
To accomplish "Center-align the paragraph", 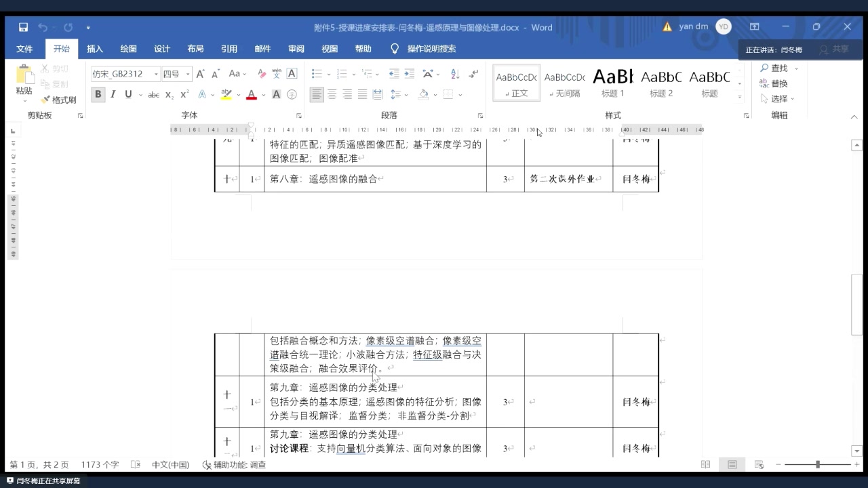I will 332,95.
